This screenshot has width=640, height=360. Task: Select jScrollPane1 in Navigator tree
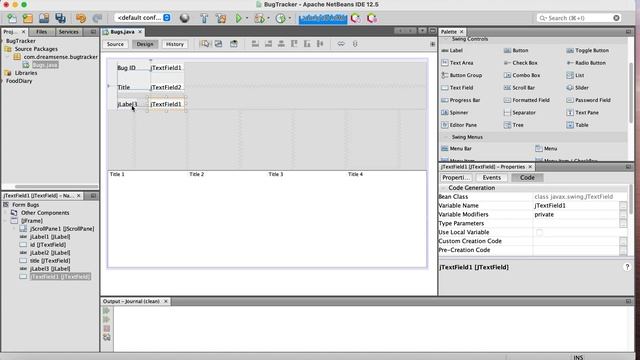pos(62,229)
